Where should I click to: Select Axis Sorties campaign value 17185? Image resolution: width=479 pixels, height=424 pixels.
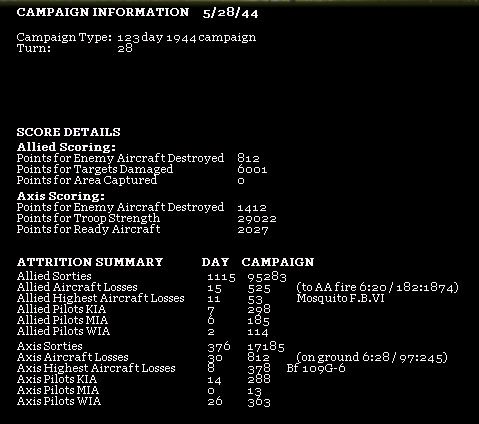coord(266,347)
